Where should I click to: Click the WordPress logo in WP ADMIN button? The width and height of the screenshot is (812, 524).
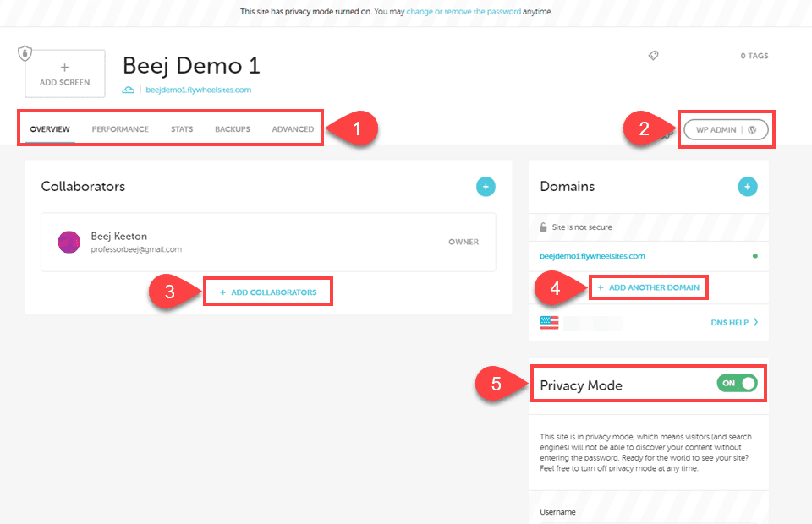pos(751,129)
